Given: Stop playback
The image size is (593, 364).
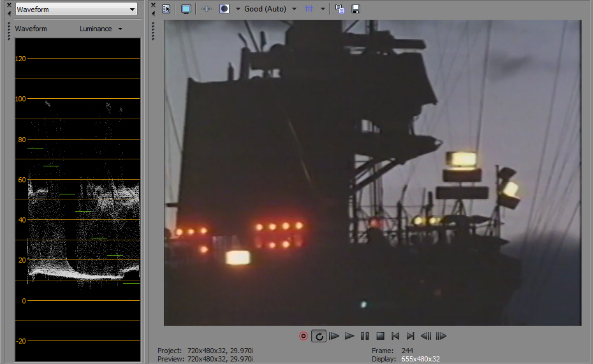Looking at the screenshot, I should coord(380,336).
